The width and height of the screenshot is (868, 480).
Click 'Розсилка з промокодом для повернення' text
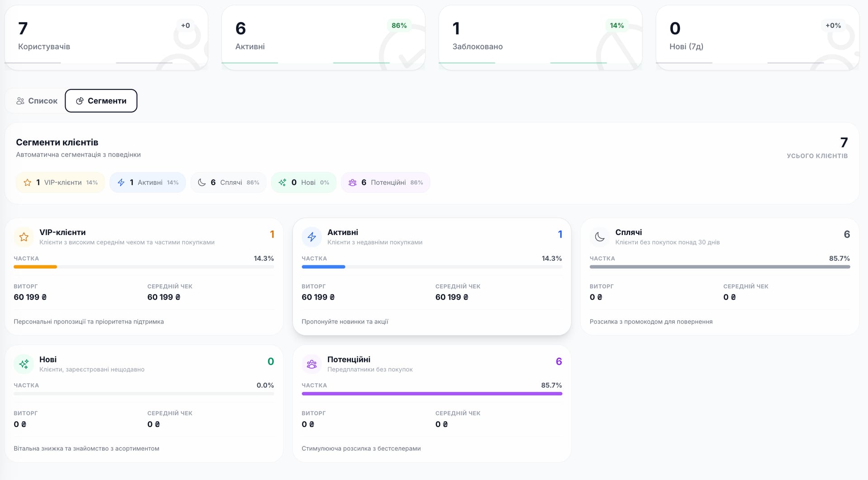[x=651, y=322]
